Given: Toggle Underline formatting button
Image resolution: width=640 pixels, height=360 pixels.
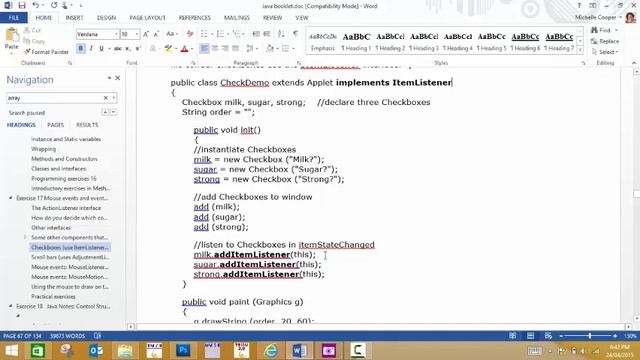Looking at the screenshot, I should (101, 49).
